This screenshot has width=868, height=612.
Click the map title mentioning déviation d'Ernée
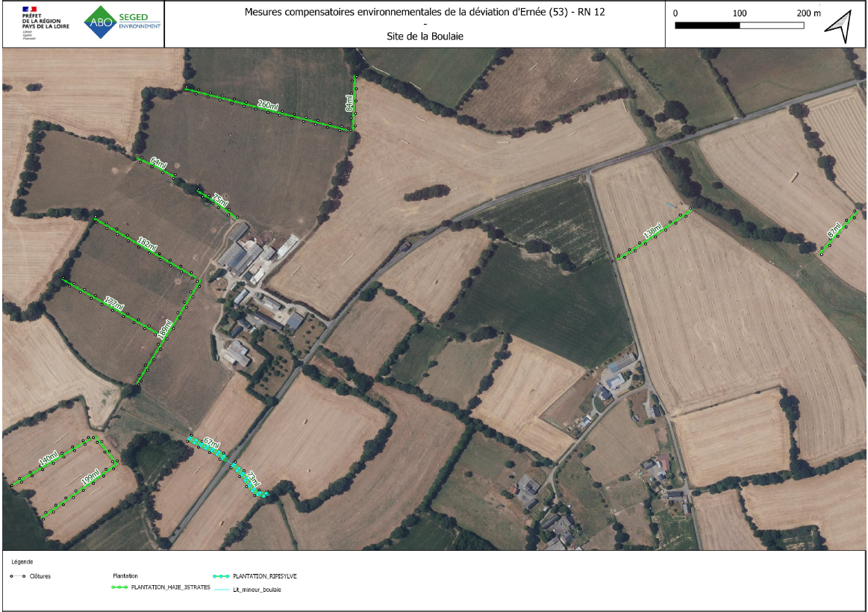click(x=425, y=13)
